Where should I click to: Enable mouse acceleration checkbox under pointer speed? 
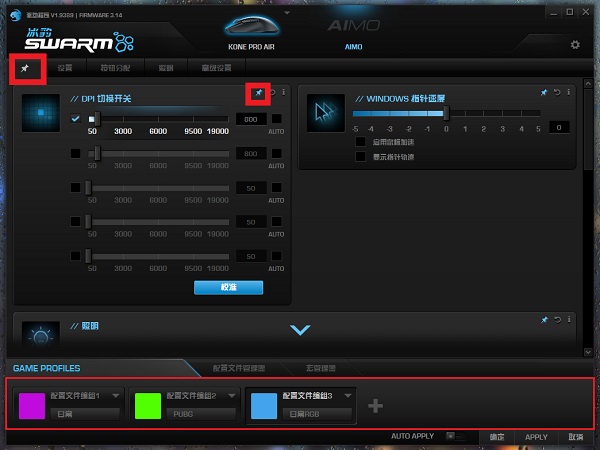pos(360,142)
